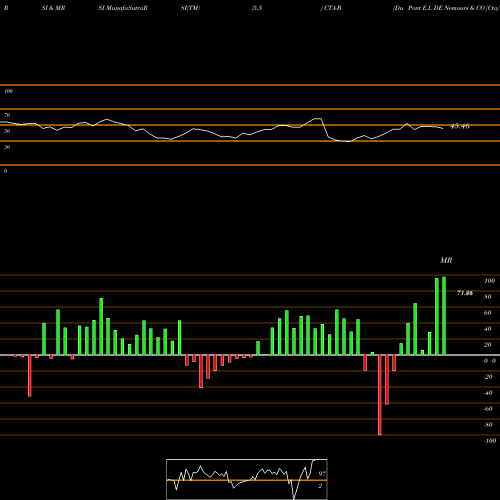This screenshot has height=500, width=500.
Task: Click the MR current value 71.84
Action: pyautogui.click(x=465, y=293)
